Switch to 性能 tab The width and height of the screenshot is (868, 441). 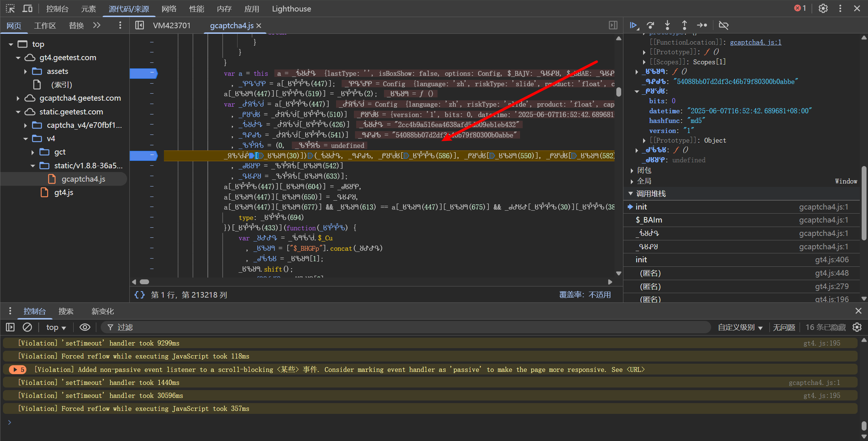click(x=197, y=9)
